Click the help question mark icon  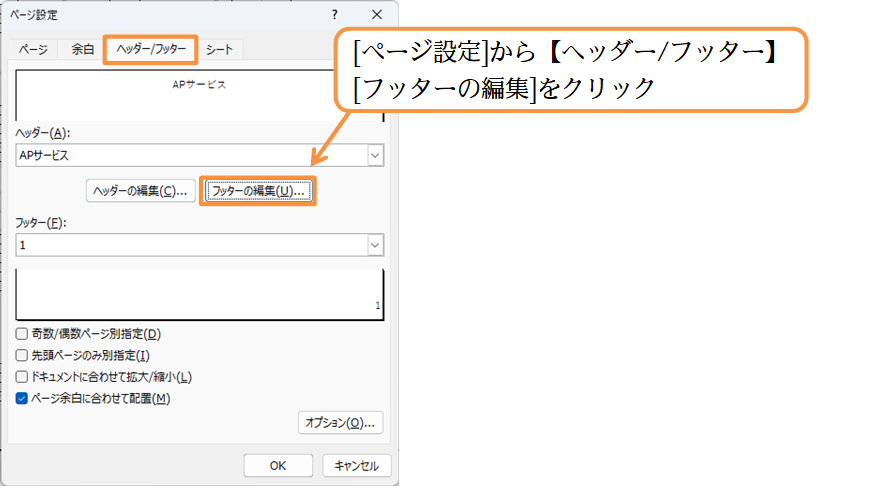(x=335, y=15)
